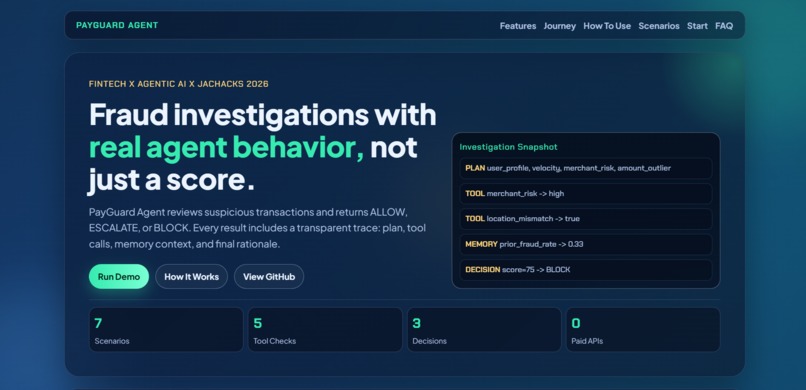Click the How It Works button

192,276
